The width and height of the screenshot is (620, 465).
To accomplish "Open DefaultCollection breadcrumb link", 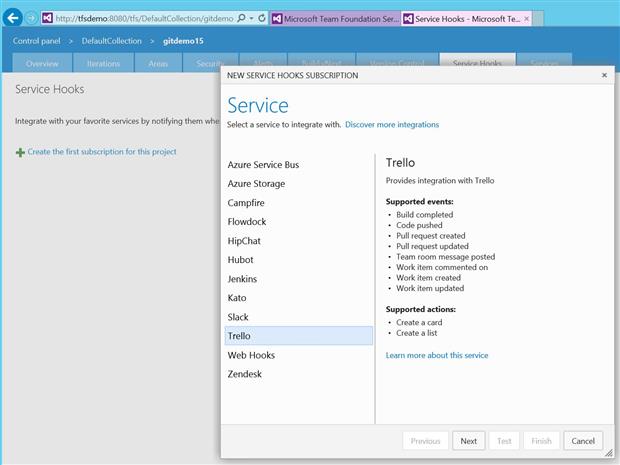I will pyautogui.click(x=112, y=41).
